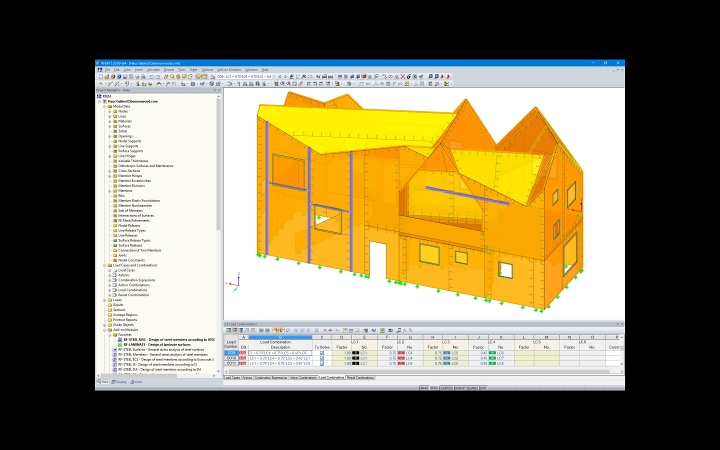Image resolution: width=720 pixels, height=450 pixels.
Task: Open the Add-on Modules menu
Action: [229, 70]
